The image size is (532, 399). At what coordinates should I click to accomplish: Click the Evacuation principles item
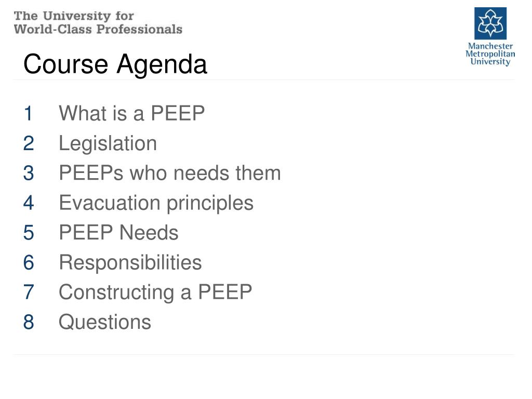tap(156, 204)
